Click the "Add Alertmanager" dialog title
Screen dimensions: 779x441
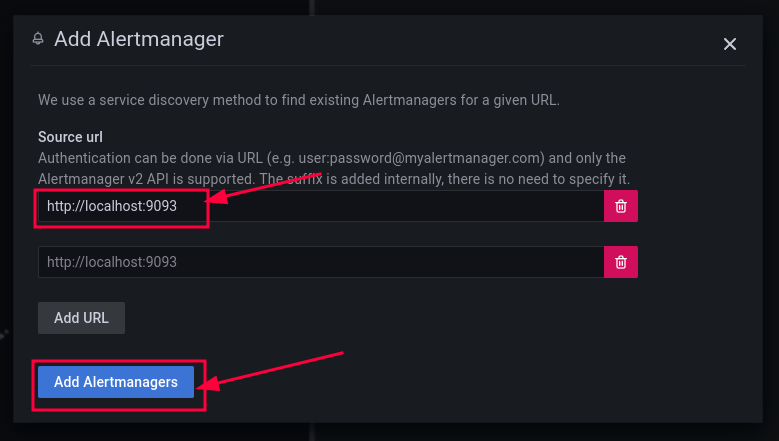click(138, 39)
